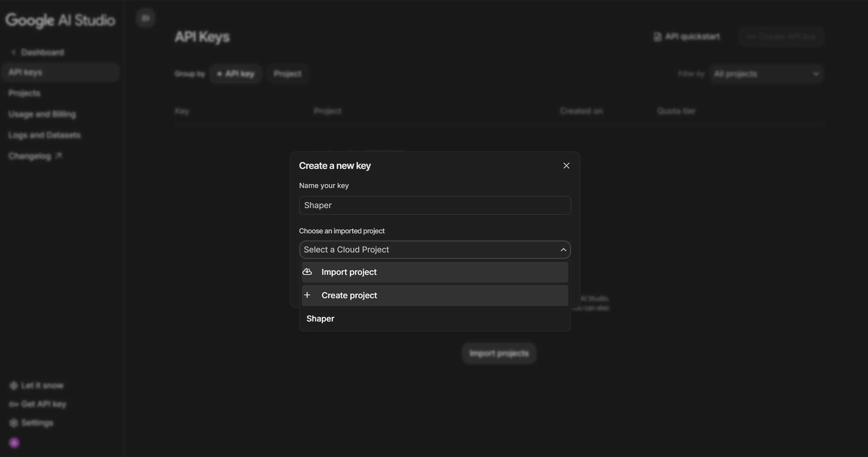This screenshot has width=868, height=457.
Task: Click the gear icon beside Settings
Action: click(x=14, y=422)
